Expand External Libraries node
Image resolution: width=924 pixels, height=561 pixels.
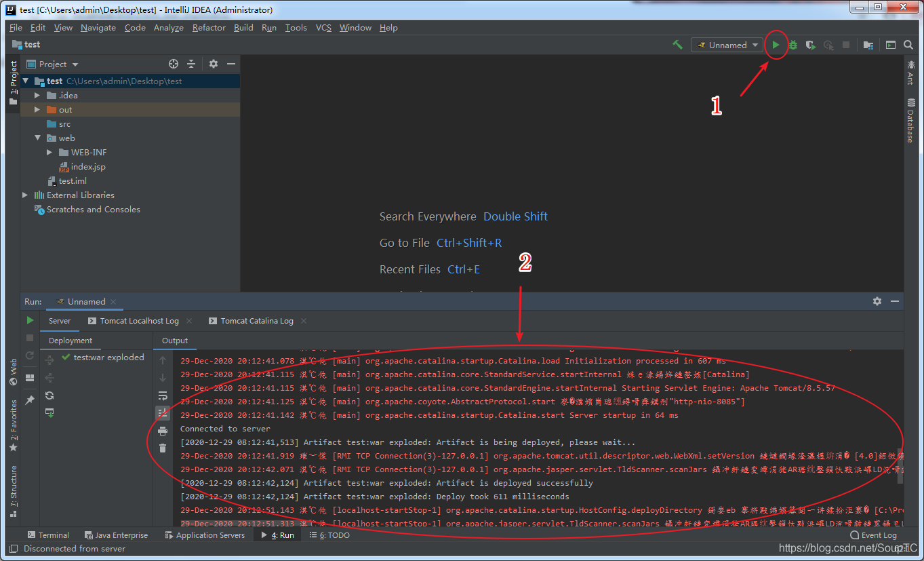tap(26, 195)
